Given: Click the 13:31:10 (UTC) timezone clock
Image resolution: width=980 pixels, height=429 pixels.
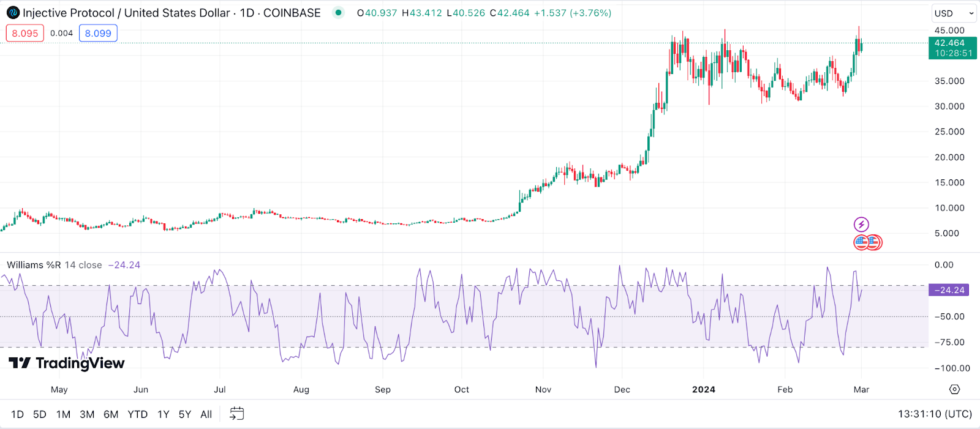Looking at the screenshot, I should [x=935, y=414].
